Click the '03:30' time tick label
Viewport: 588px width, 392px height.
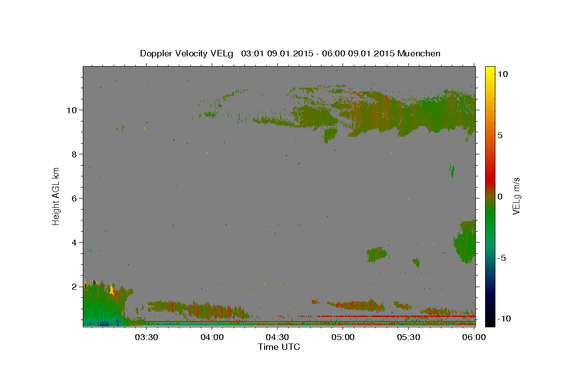point(147,337)
